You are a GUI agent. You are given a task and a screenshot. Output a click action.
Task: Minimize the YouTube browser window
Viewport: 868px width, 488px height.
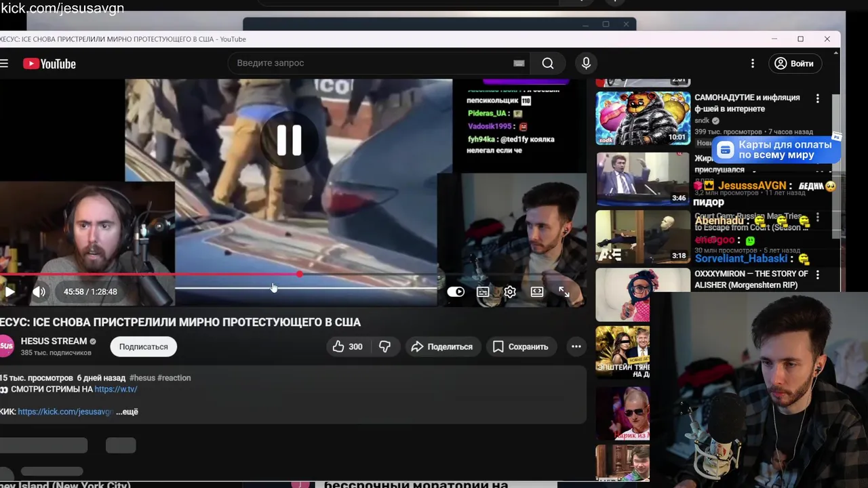pyautogui.click(x=774, y=39)
